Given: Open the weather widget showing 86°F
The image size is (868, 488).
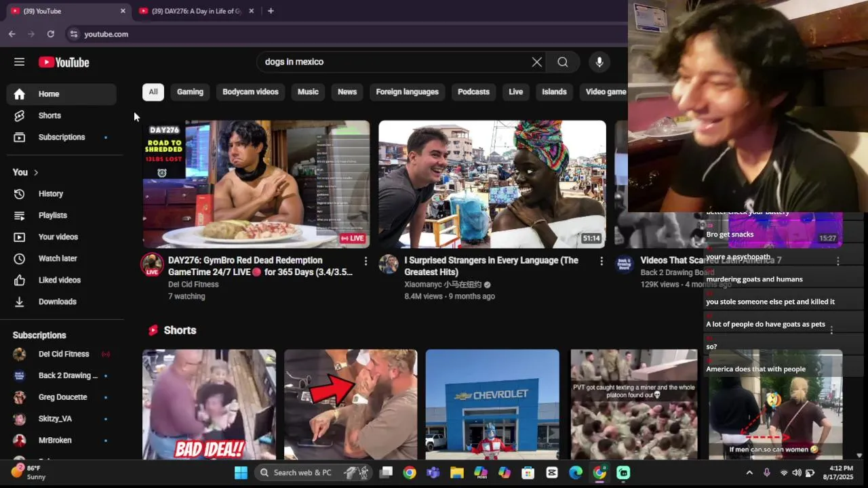Looking at the screenshot, I should click(x=28, y=472).
